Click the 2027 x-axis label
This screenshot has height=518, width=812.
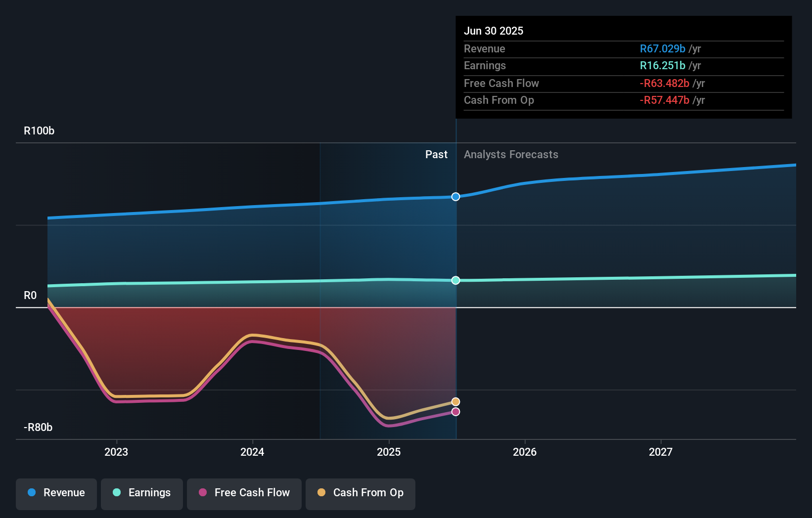[661, 452]
